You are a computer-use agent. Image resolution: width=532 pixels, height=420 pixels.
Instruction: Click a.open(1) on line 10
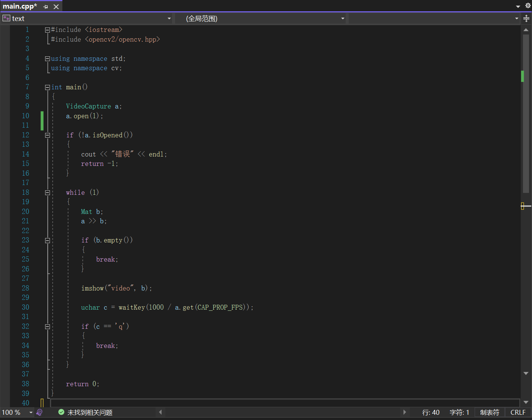[x=82, y=116]
